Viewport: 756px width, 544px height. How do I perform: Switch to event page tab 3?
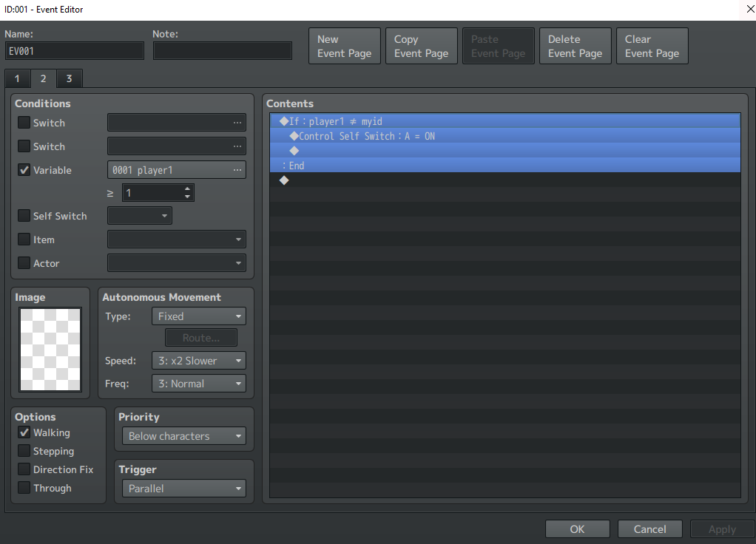pyautogui.click(x=69, y=78)
